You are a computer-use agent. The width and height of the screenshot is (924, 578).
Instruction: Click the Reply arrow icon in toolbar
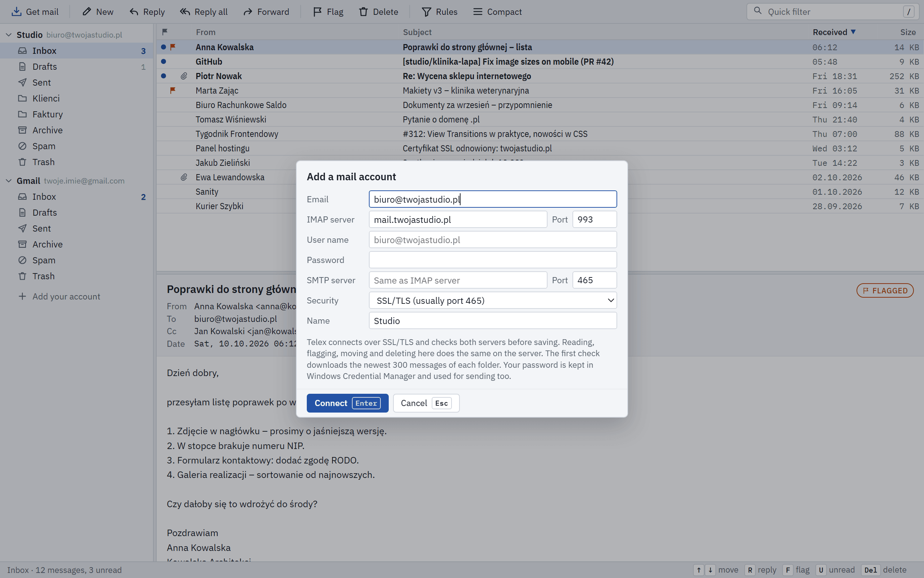pyautogui.click(x=134, y=12)
